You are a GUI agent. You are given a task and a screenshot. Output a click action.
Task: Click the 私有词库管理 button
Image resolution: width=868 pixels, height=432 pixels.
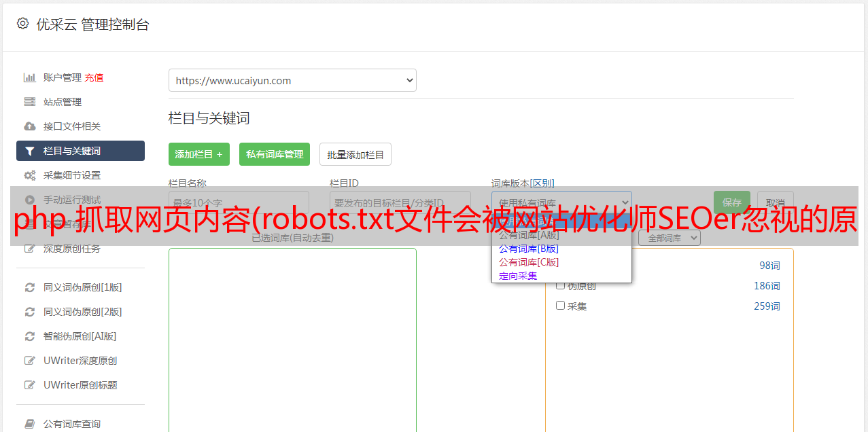[x=275, y=154]
